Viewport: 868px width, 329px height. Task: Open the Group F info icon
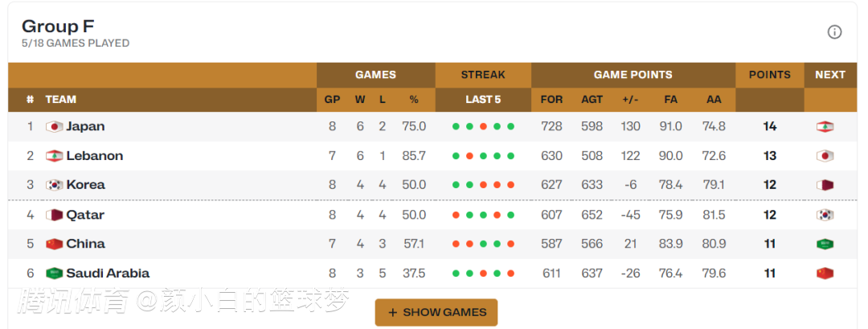click(834, 32)
